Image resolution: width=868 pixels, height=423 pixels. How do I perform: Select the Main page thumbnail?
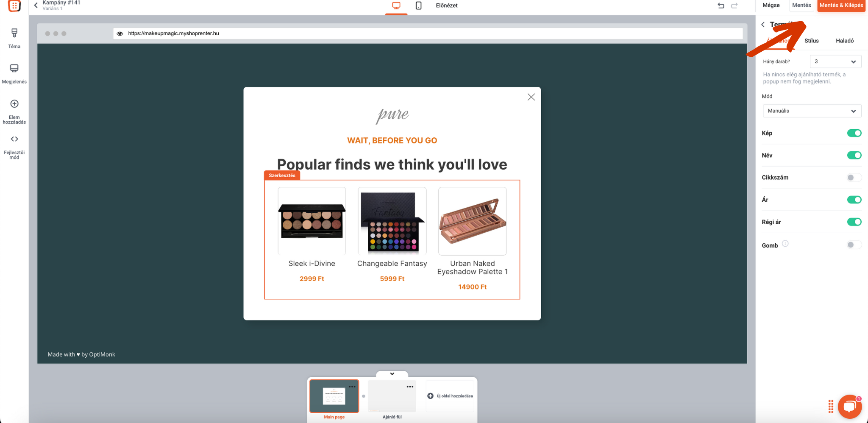click(x=334, y=396)
